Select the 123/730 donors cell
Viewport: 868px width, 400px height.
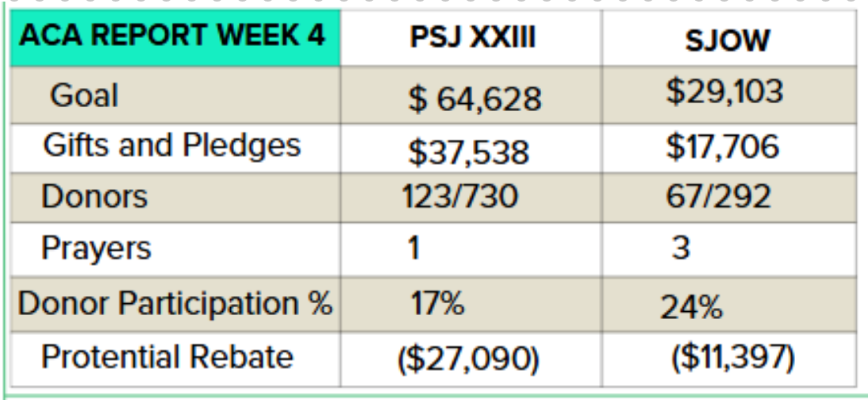click(x=471, y=198)
